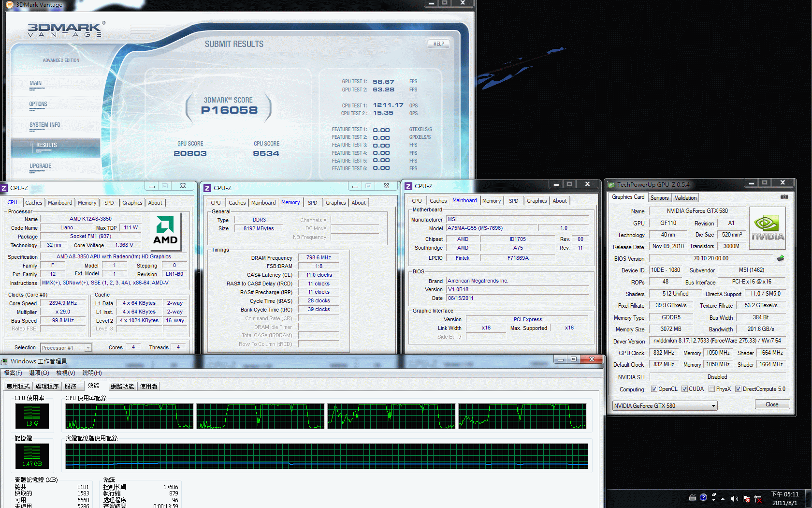Open the Action Center flag icon in the tray
Image resolution: width=812 pixels, height=508 pixels.
coord(746,499)
